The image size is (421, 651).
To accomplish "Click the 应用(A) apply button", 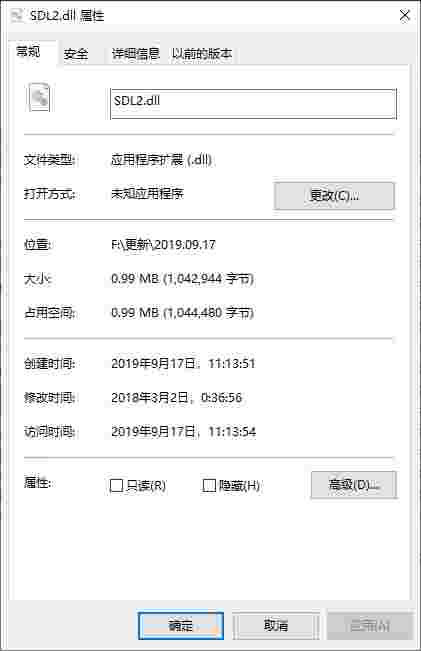I will pos(370,625).
